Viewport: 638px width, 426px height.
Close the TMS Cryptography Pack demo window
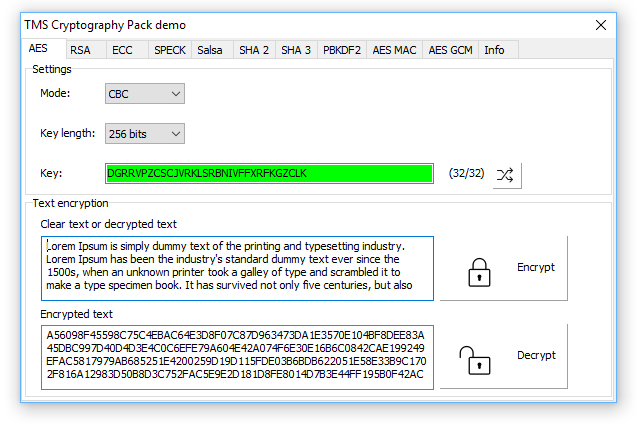(x=601, y=25)
